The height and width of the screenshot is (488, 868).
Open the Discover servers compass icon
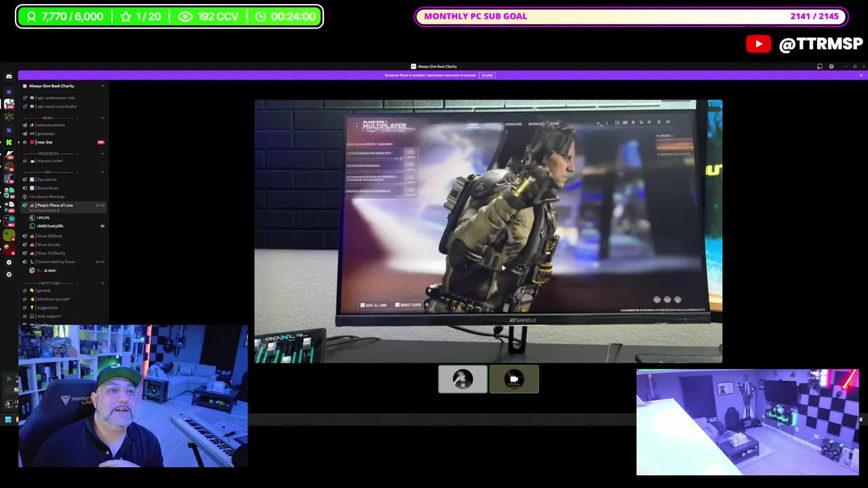click(9, 274)
